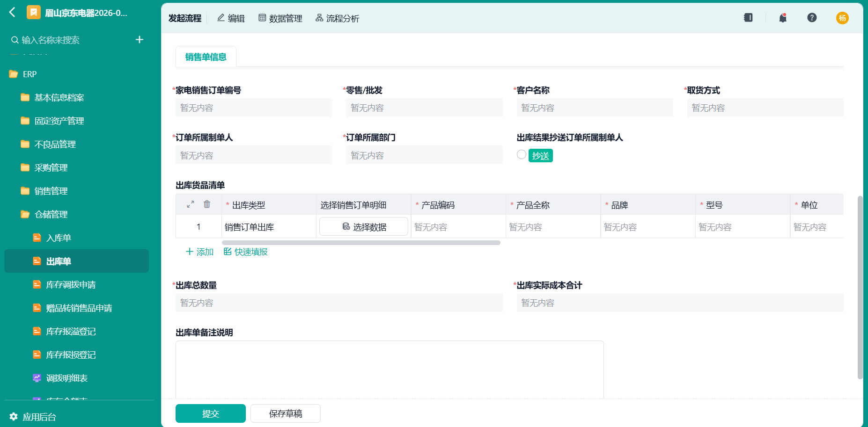Click the 数据管理 table icon
Screen dimensions: 868x427
(262, 18)
